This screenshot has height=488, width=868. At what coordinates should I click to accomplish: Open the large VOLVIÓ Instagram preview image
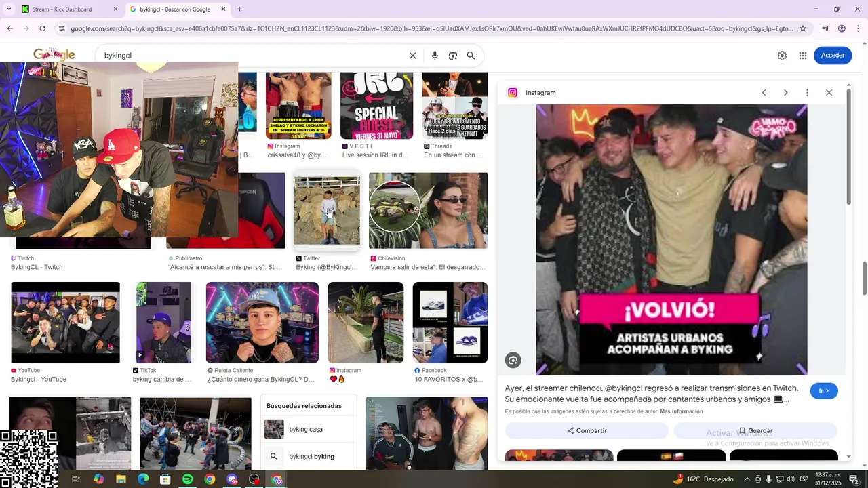coord(671,240)
